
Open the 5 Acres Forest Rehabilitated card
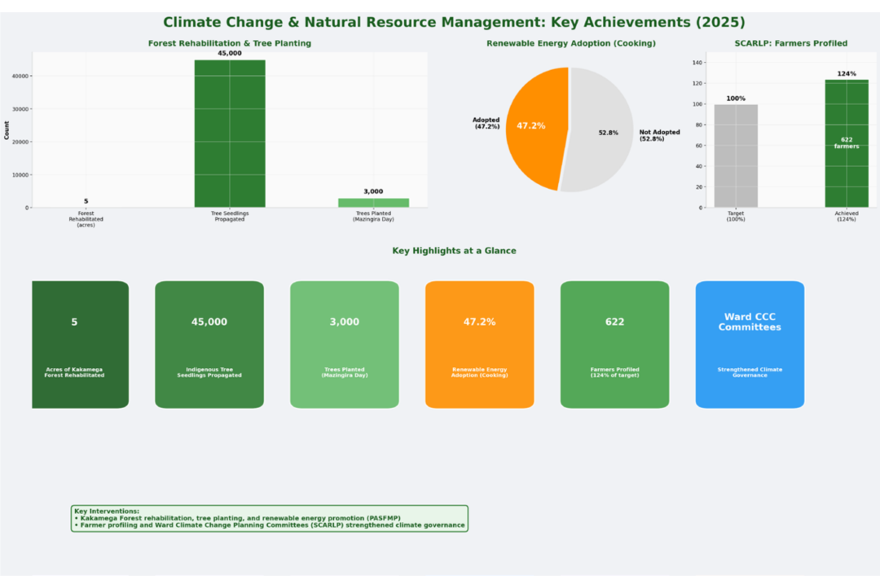pyautogui.click(x=80, y=344)
